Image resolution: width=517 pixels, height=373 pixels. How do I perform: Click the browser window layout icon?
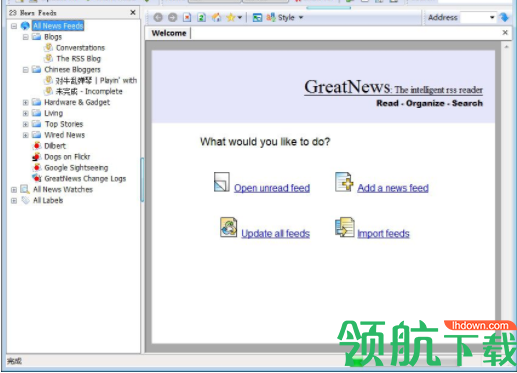click(x=257, y=17)
